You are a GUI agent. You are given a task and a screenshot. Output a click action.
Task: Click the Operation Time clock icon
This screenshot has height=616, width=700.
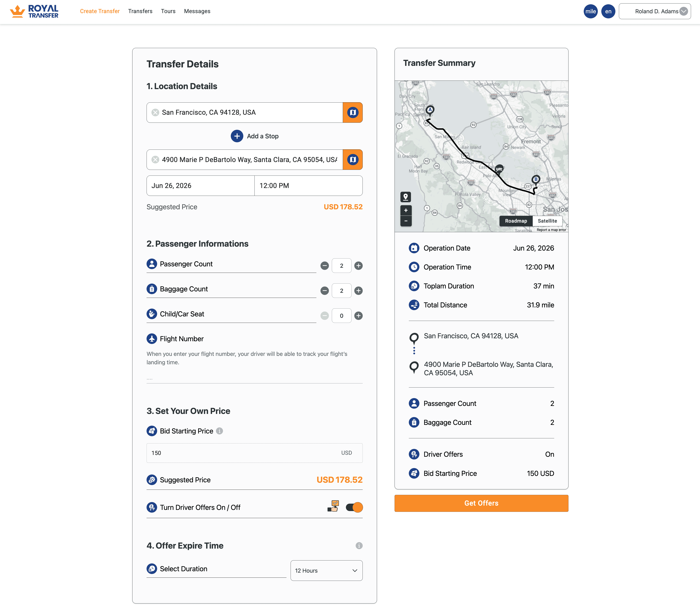point(414,267)
